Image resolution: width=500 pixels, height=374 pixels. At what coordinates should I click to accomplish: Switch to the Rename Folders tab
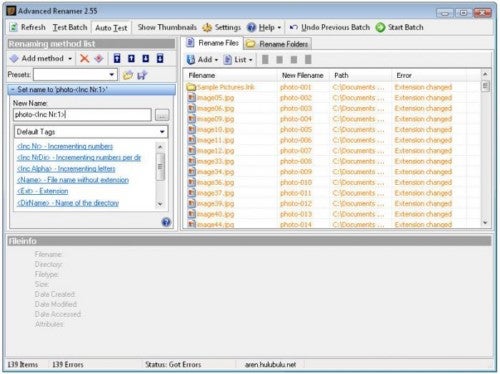277,44
